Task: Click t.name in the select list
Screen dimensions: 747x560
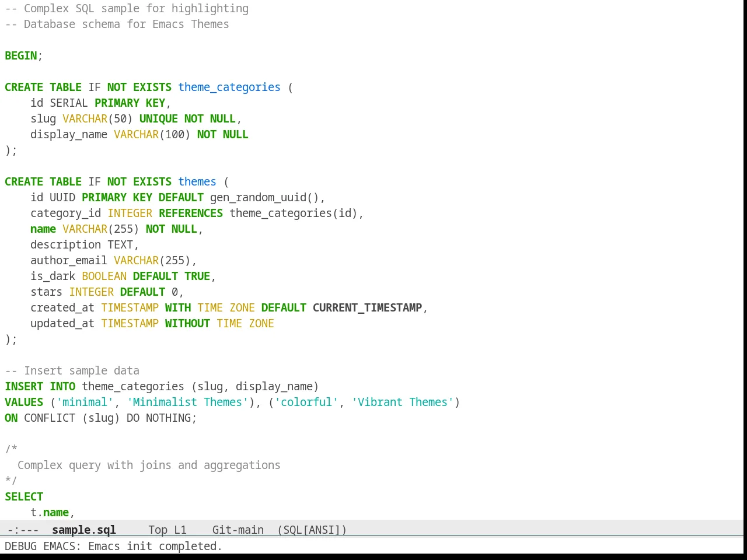Action: tap(50, 512)
